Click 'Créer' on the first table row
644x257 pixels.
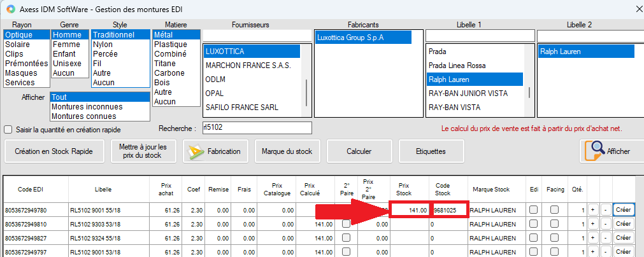coord(624,209)
